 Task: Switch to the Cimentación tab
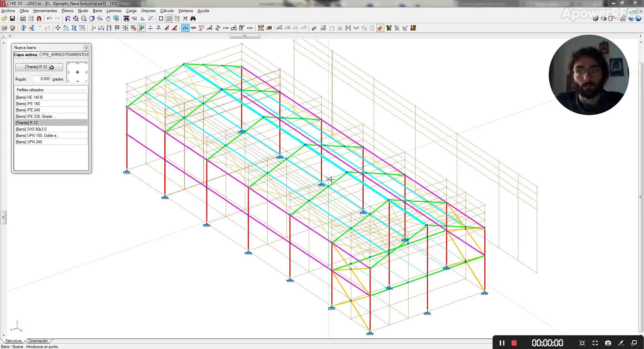[38, 341]
